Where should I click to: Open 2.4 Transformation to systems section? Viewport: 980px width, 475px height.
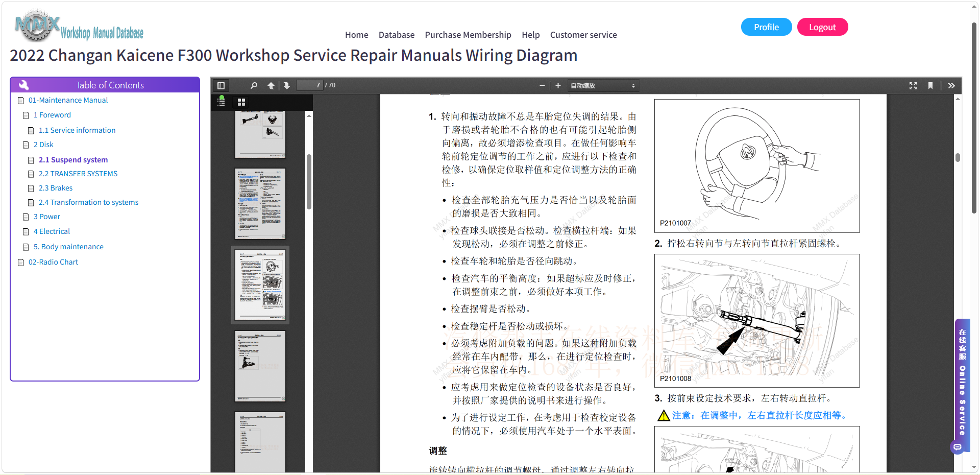click(x=88, y=202)
